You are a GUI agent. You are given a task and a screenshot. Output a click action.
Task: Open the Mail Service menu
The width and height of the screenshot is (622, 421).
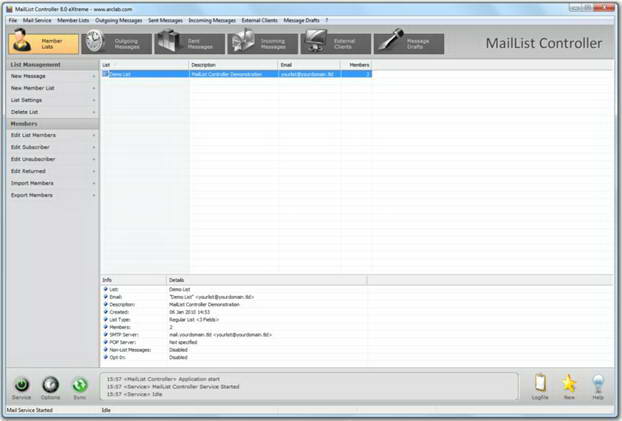(37, 20)
